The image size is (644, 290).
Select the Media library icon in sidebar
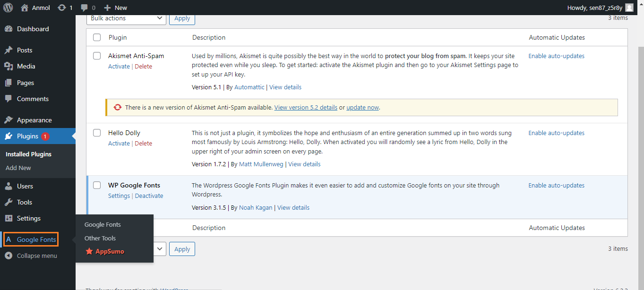coord(10,66)
